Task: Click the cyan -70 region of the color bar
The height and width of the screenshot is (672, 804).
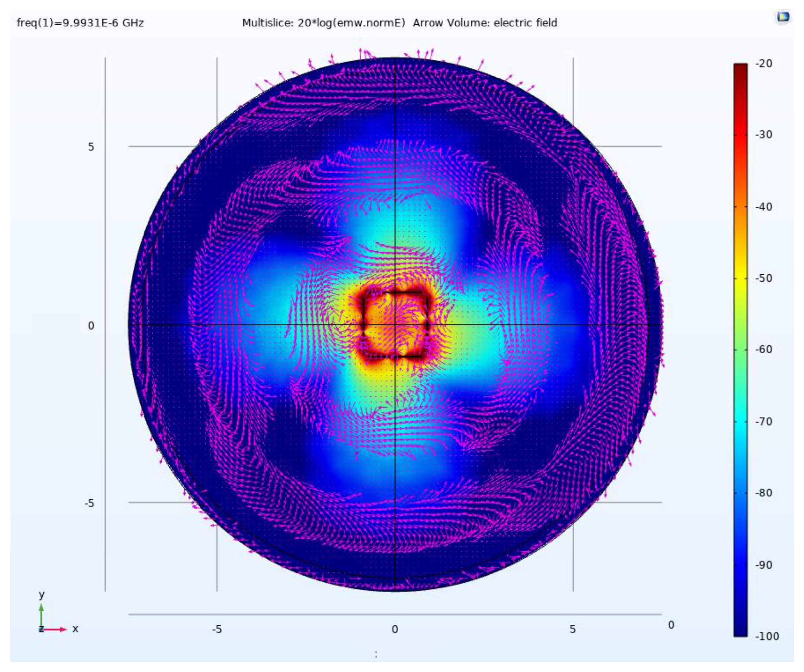Action: (740, 421)
